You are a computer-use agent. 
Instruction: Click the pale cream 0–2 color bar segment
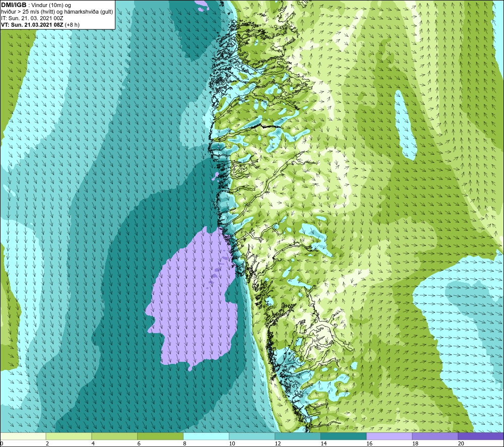tap(23, 436)
